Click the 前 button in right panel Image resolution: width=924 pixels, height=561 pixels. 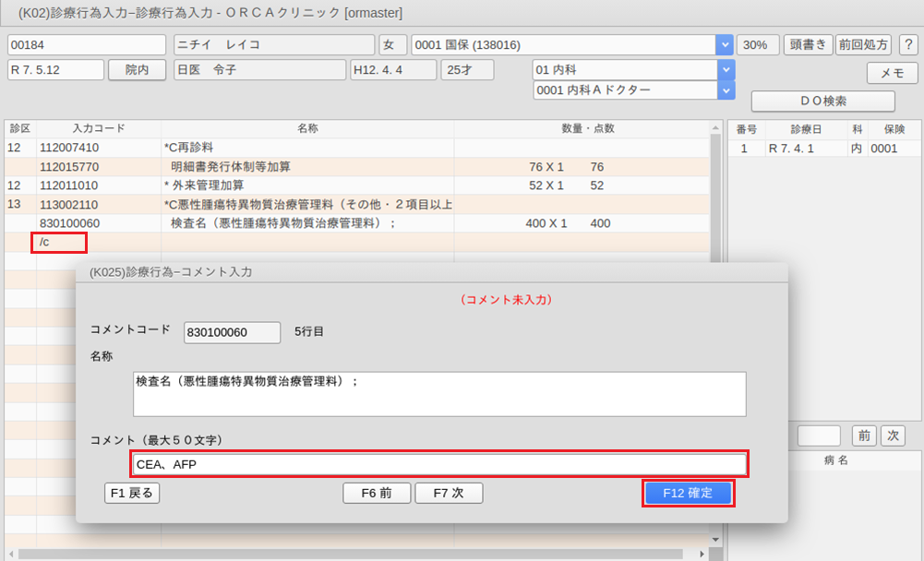click(x=863, y=435)
